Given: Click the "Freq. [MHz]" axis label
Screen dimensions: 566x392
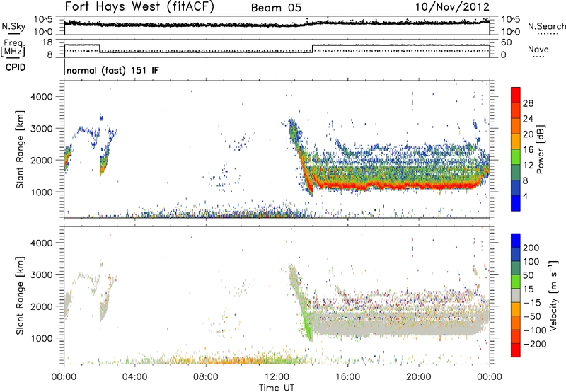Looking at the screenshot, I should 13,47.
